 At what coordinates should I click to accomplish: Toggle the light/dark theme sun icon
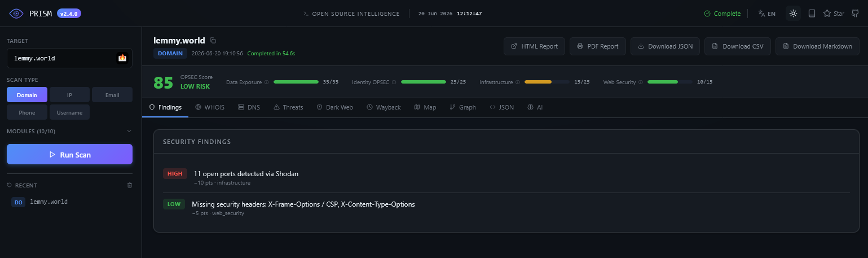point(793,14)
